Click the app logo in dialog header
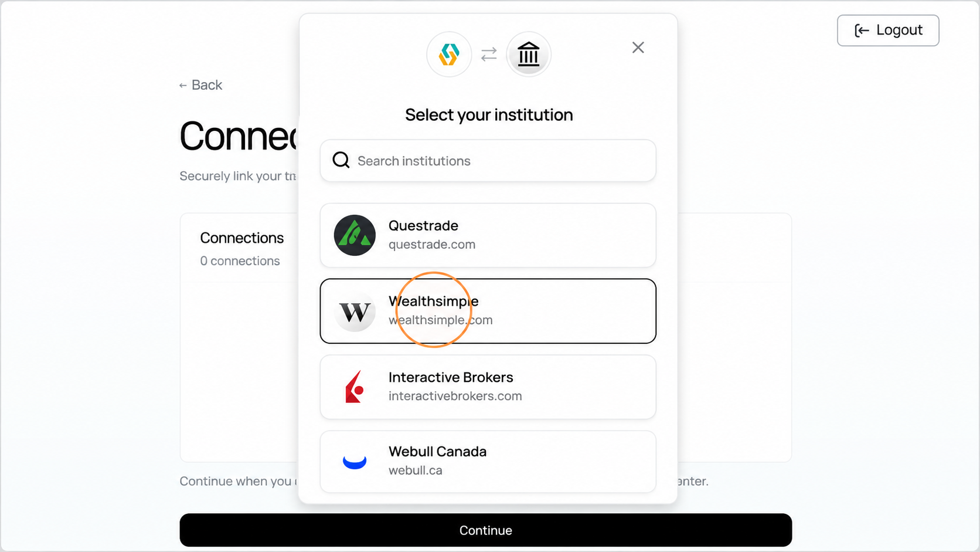This screenshot has height=552, width=980. pyautogui.click(x=449, y=55)
